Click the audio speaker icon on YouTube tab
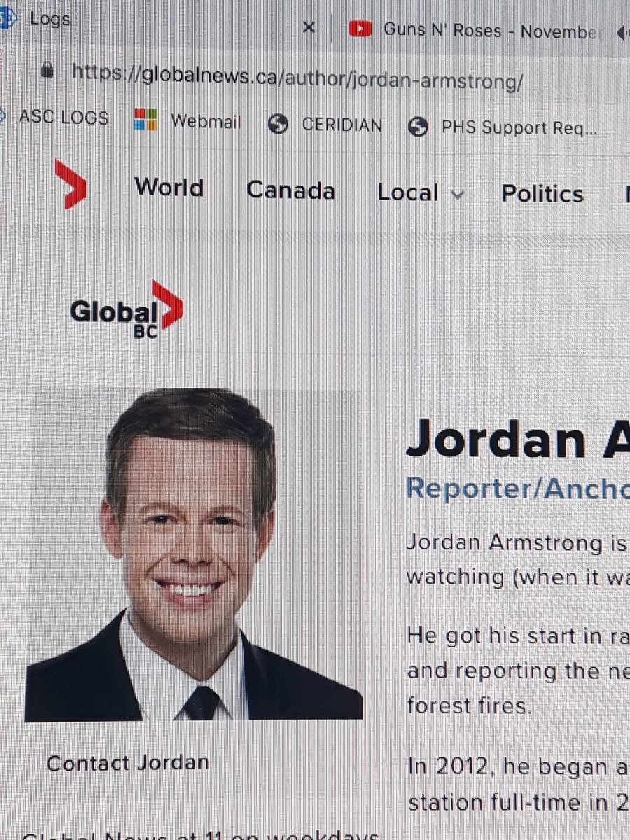Viewport: 630px width, 840px height. [x=622, y=32]
